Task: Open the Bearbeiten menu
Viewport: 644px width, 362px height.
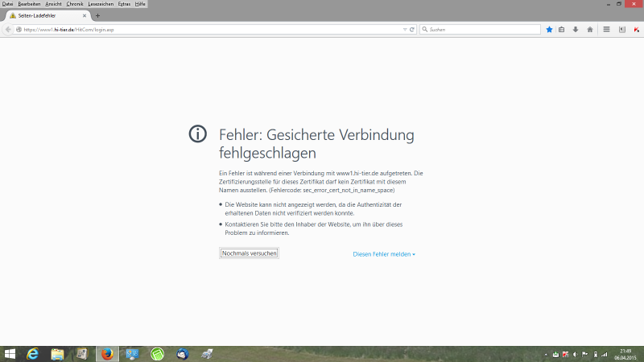Action: [29, 4]
